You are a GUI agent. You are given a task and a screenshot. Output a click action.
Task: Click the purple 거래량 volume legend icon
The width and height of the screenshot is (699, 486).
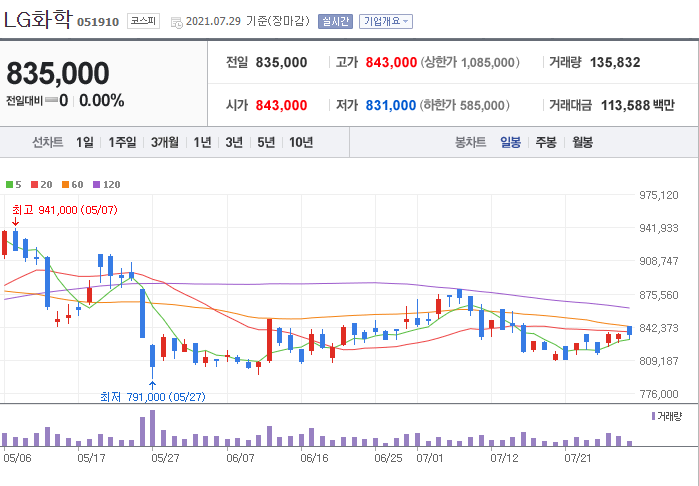654,416
